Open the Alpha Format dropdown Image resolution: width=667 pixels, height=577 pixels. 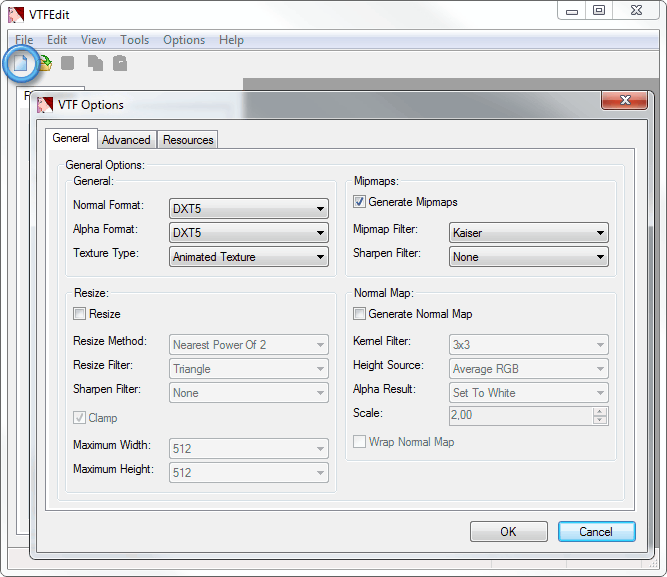249,233
